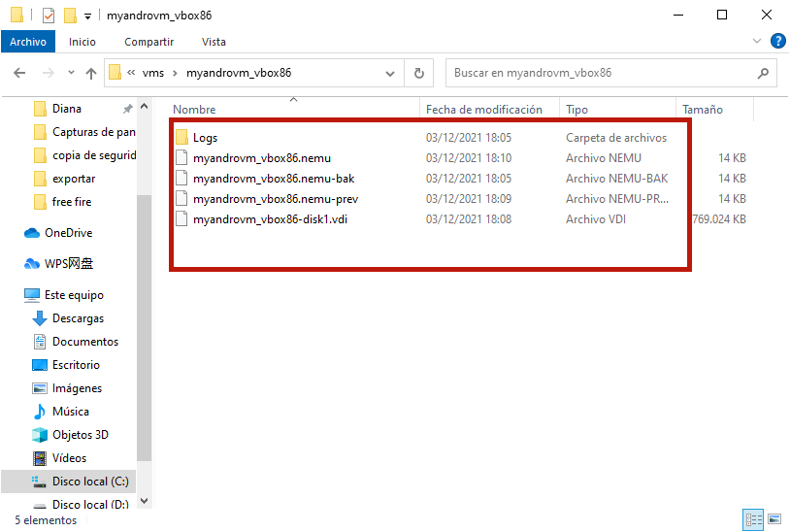Select Este equipo in navigation pane

point(74,295)
